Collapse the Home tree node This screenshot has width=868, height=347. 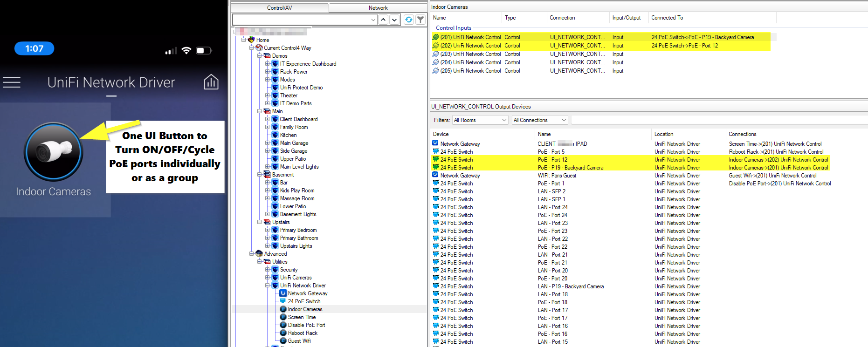click(x=243, y=40)
